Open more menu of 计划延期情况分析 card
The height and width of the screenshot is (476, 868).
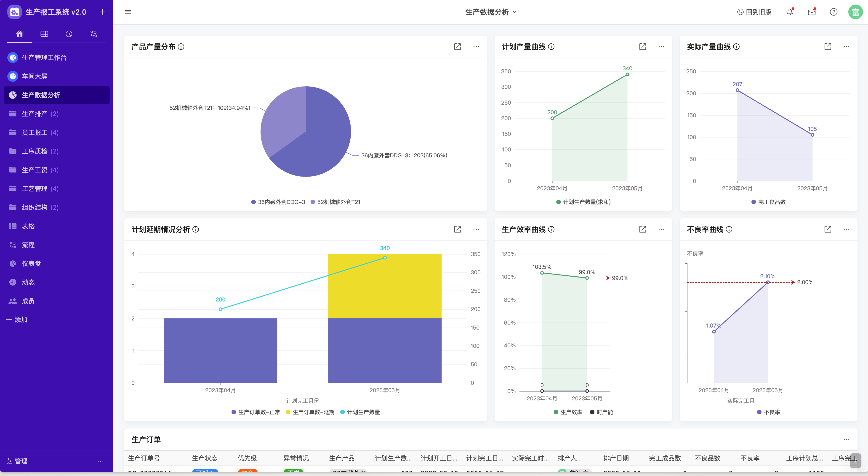(x=476, y=229)
